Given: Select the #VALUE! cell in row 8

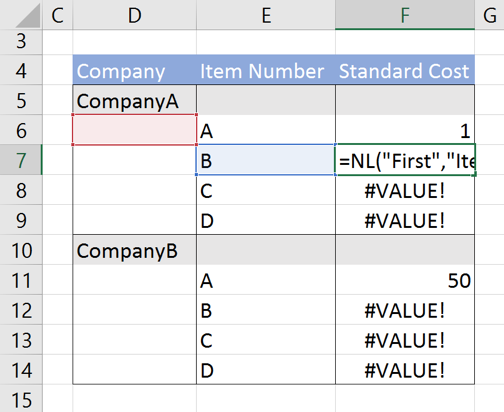Looking at the screenshot, I should click(x=405, y=190).
